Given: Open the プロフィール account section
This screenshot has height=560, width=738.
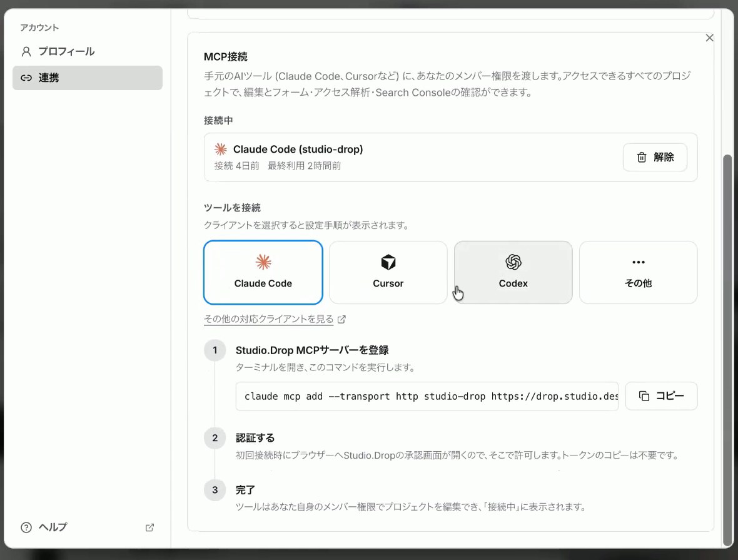Looking at the screenshot, I should tap(87, 51).
